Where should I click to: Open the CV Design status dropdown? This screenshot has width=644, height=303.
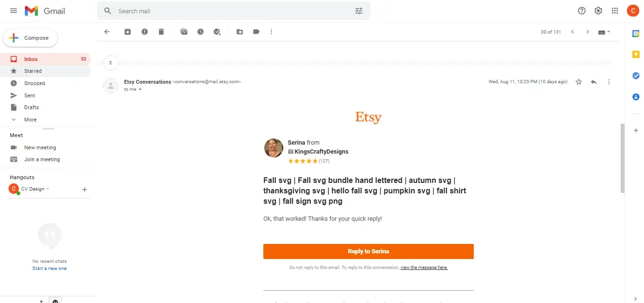coord(48,189)
